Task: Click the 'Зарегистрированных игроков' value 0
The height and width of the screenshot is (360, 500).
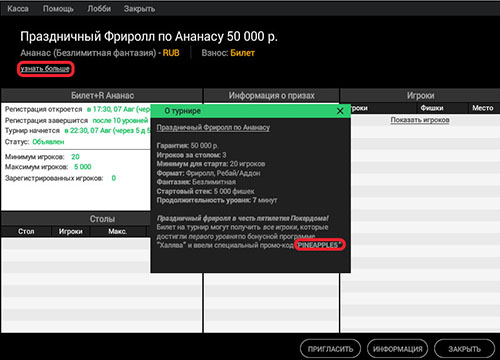Action: coord(114,178)
